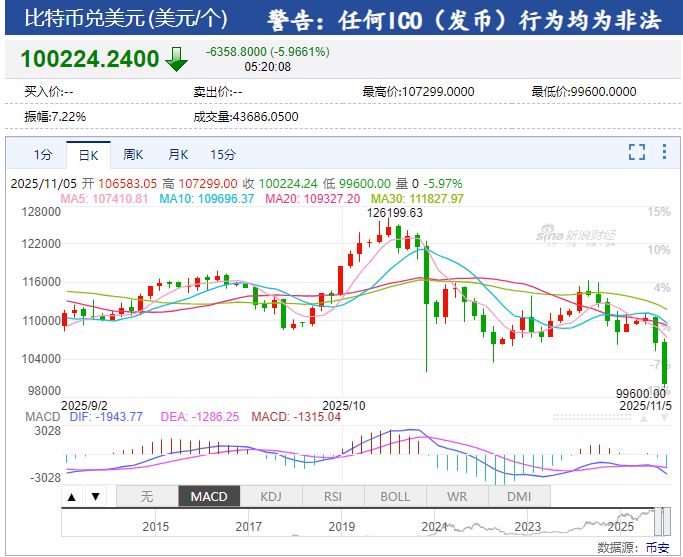Click the green down arrow beside price
The width and height of the screenshot is (683, 557).
coord(176,59)
